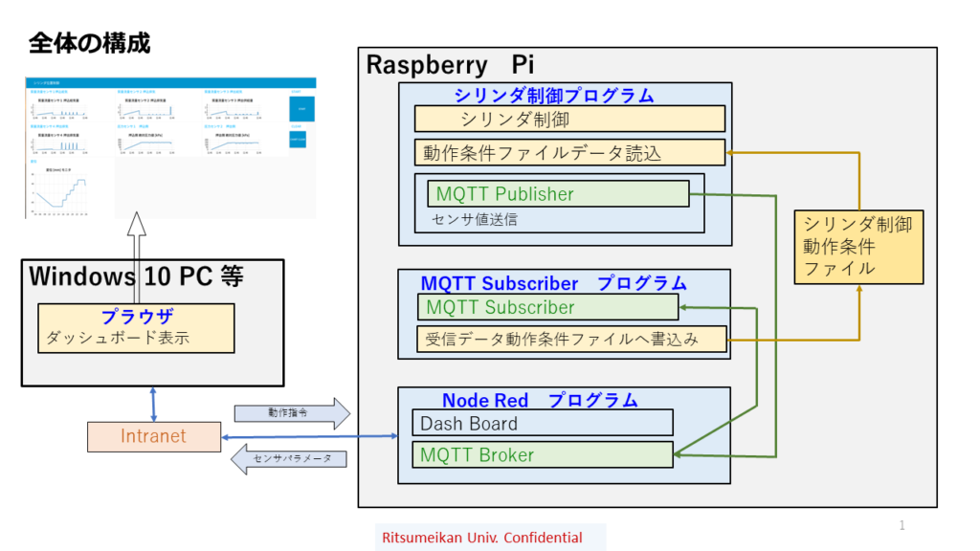Viewport: 980px width, 551px height.
Task: Click the シリンダ制御プログラム title
Action: tap(554, 96)
